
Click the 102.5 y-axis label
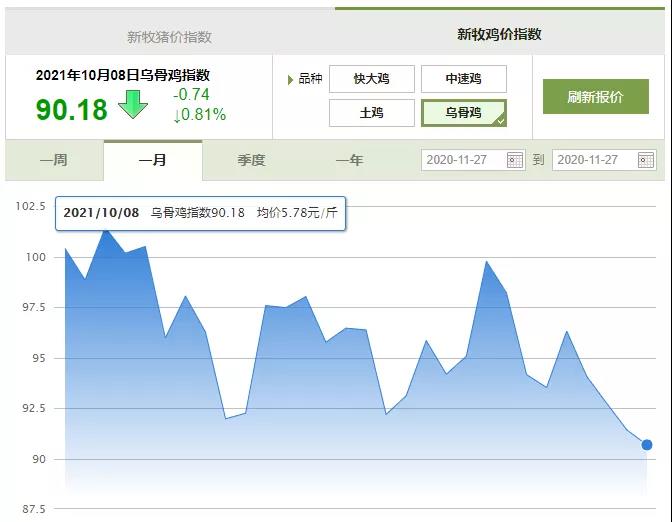(30, 207)
